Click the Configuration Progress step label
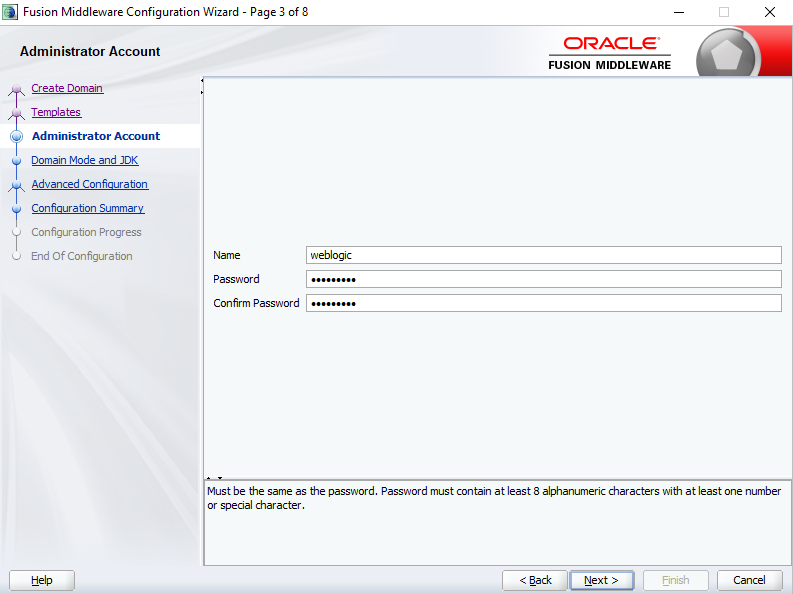793x594 pixels. 86,232
